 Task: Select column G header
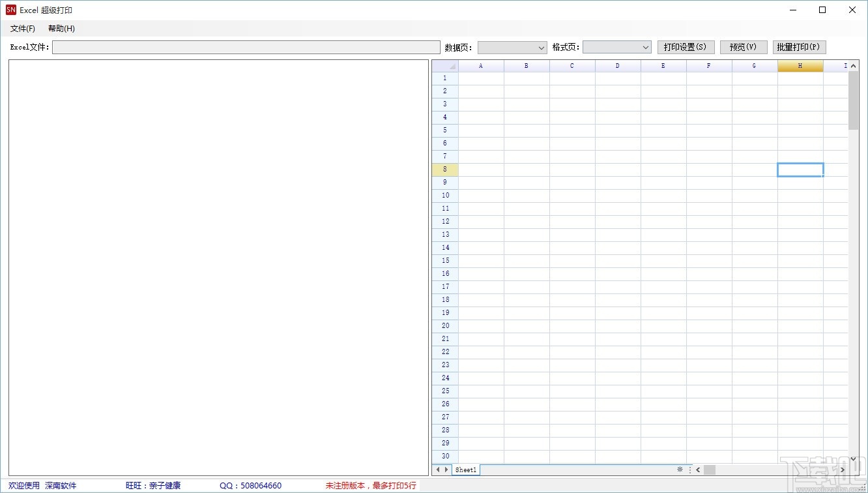(x=755, y=66)
